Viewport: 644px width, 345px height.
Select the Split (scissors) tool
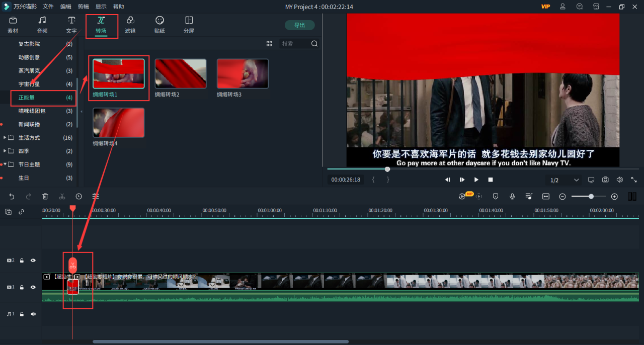tap(62, 196)
